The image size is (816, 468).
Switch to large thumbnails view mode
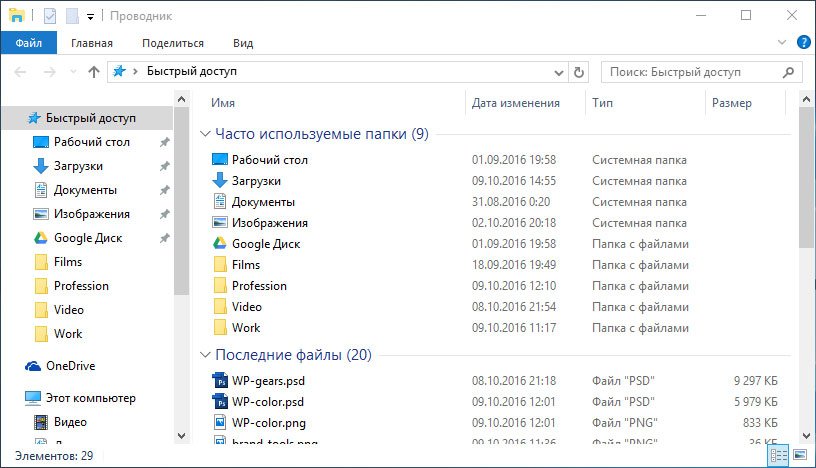click(x=800, y=456)
